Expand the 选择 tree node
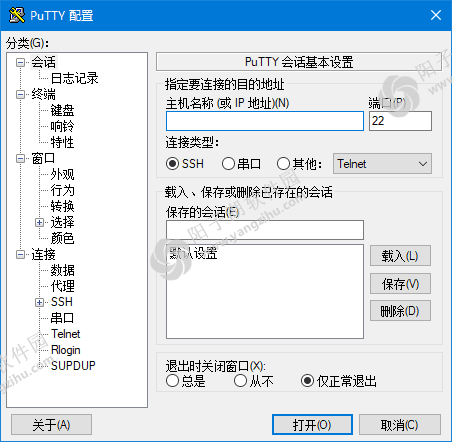452x442 pixels. tap(39, 222)
